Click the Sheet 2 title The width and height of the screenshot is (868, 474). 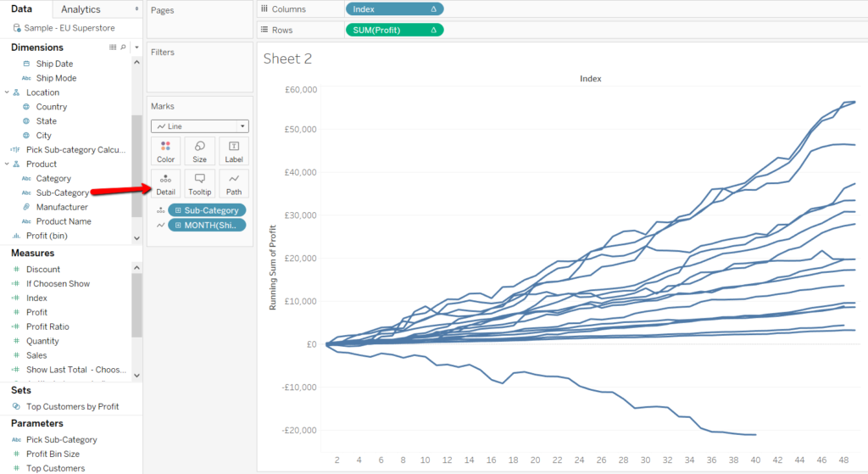(x=287, y=59)
